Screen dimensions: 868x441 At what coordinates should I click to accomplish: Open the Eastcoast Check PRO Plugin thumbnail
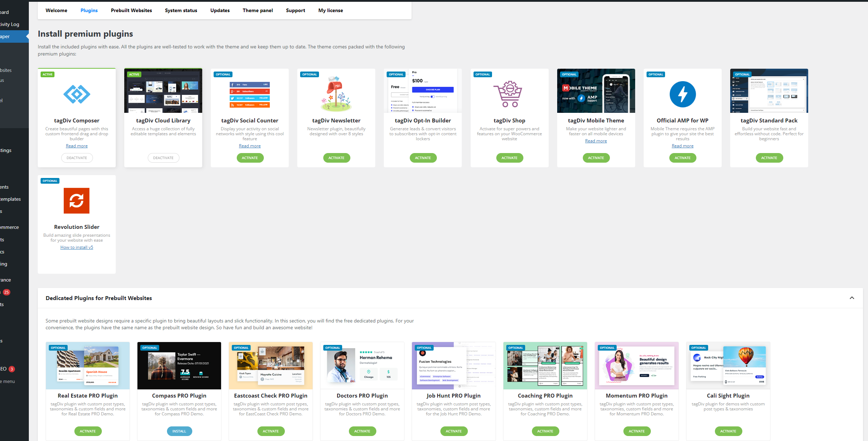[271, 366]
